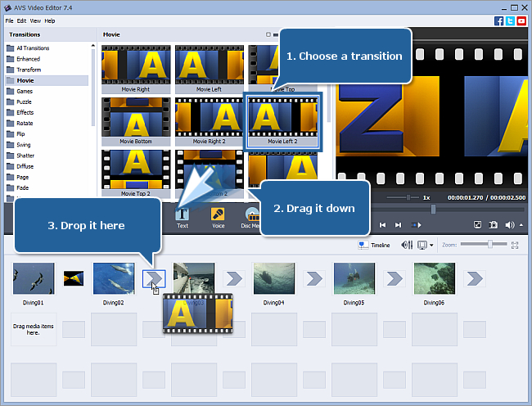The width and height of the screenshot is (532, 406).
Task: Click the playback speed slider
Action: coord(403,197)
